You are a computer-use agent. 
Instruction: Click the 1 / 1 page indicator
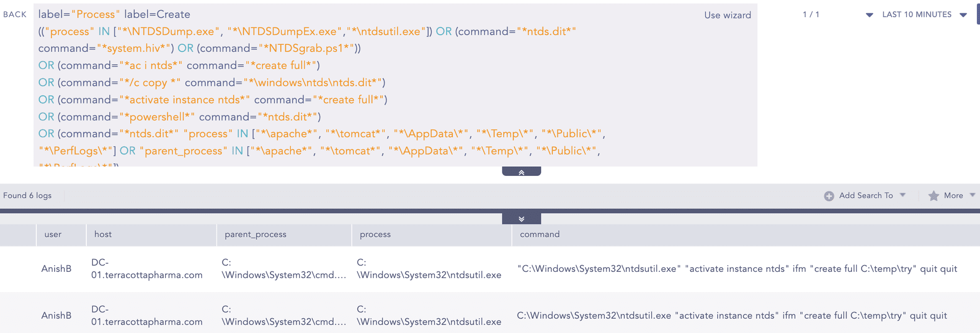(811, 14)
